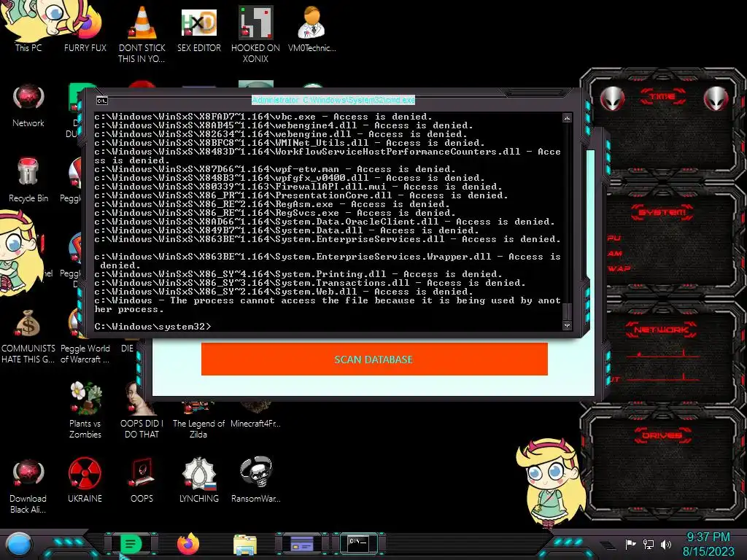Click the TIME gadget header
Viewport: 747px width, 560px height.
tap(662, 97)
